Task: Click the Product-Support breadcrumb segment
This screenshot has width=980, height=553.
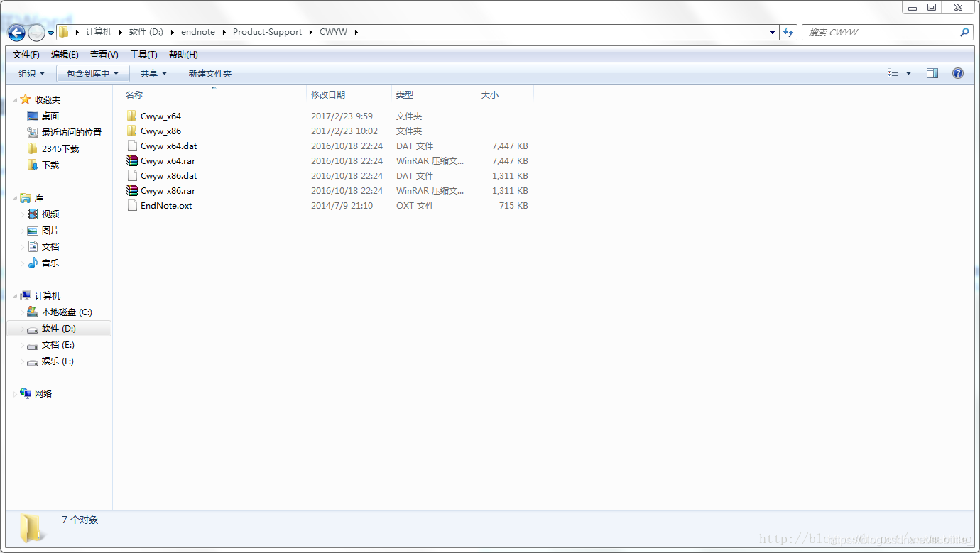Action: coord(267,32)
